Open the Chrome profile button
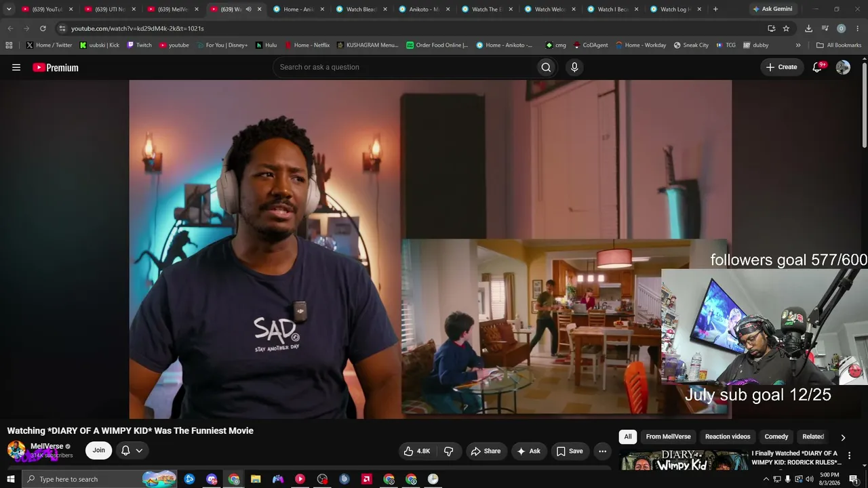Image resolution: width=868 pixels, height=488 pixels. coord(841,28)
